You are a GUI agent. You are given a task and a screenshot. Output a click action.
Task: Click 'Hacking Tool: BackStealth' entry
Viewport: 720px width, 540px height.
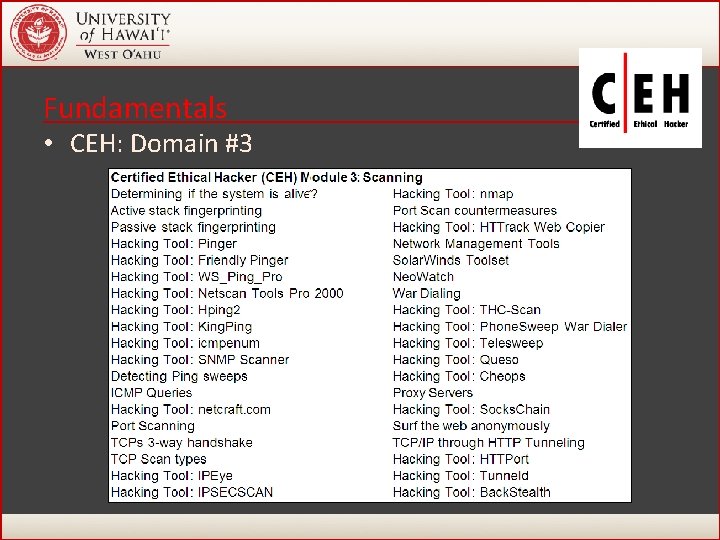click(x=472, y=492)
